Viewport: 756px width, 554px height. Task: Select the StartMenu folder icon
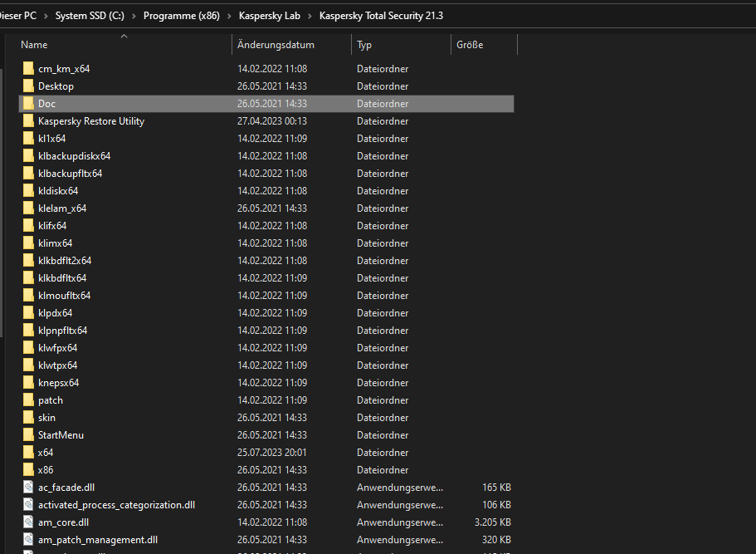[28, 434]
